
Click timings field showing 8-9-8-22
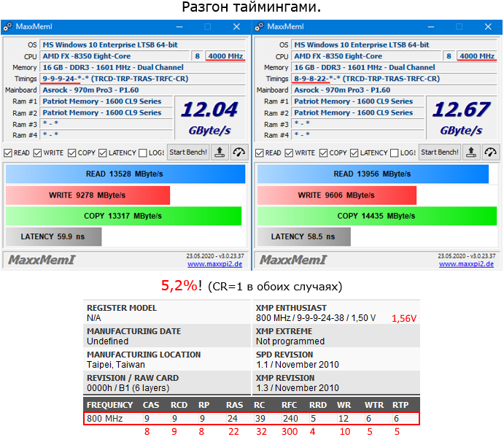(x=395, y=79)
